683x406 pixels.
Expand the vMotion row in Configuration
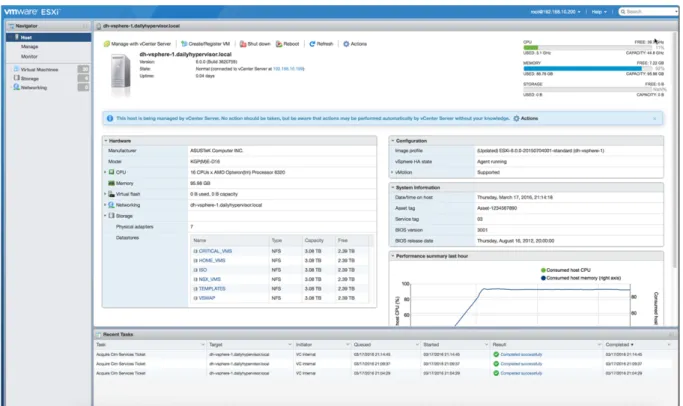coord(392,173)
